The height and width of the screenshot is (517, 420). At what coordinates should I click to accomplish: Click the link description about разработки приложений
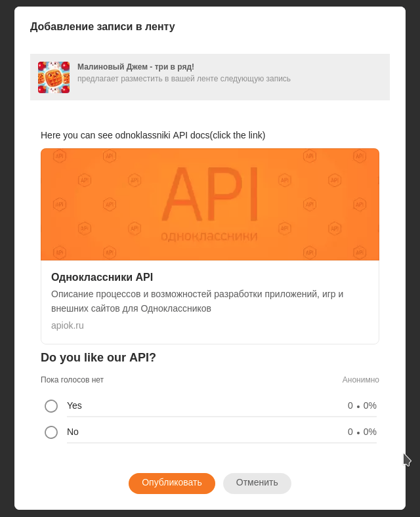(197, 301)
